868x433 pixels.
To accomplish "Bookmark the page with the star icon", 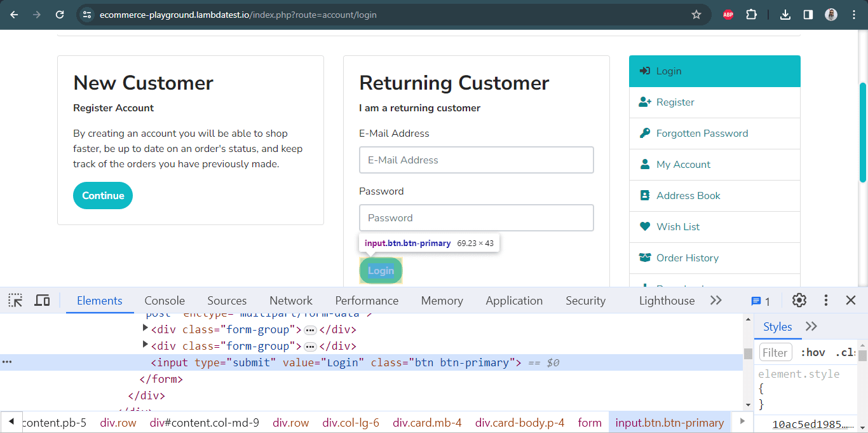I will click(696, 14).
